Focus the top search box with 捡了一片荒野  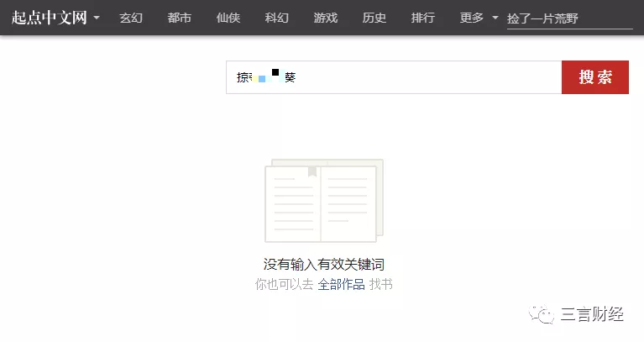click(x=569, y=19)
